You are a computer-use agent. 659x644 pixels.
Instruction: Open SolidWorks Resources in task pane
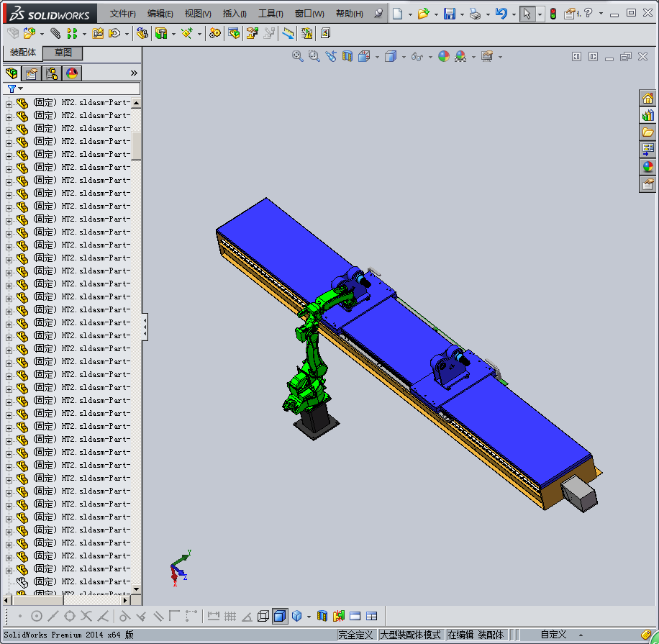(647, 99)
